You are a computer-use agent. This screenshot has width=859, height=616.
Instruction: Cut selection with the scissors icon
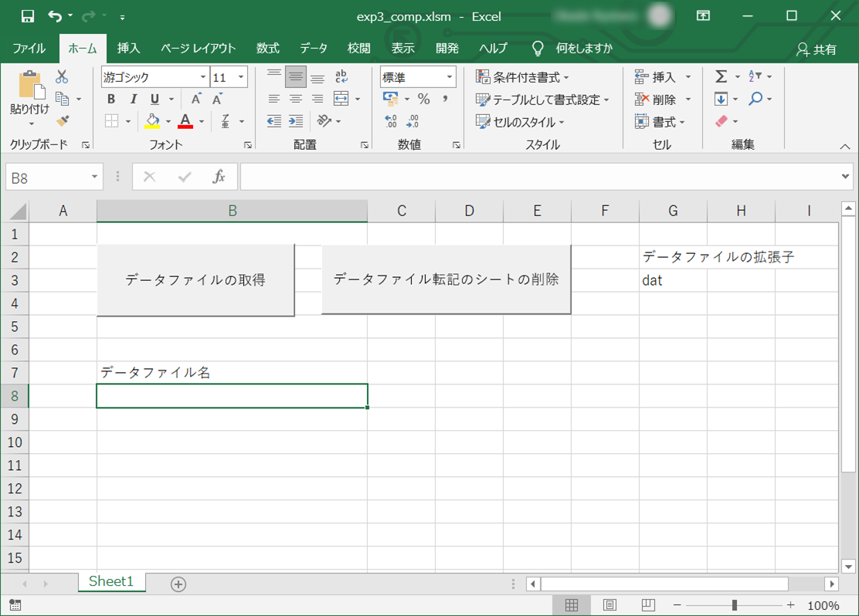[x=62, y=76]
